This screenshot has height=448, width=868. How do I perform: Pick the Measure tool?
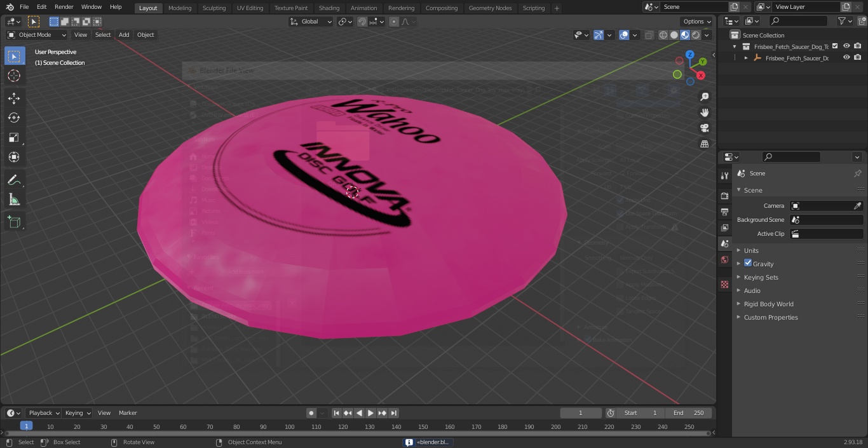click(x=14, y=200)
